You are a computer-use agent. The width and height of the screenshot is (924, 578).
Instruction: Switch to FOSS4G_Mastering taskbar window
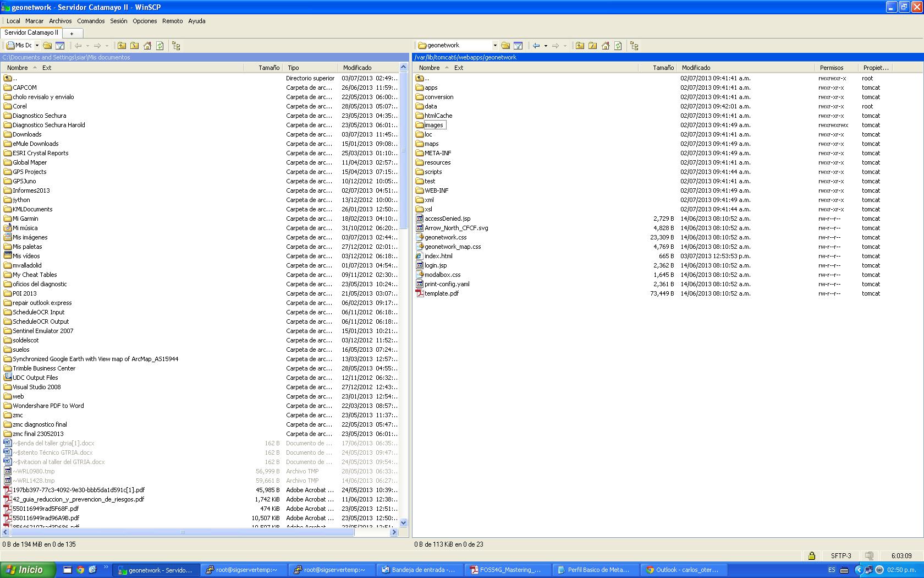click(x=507, y=570)
